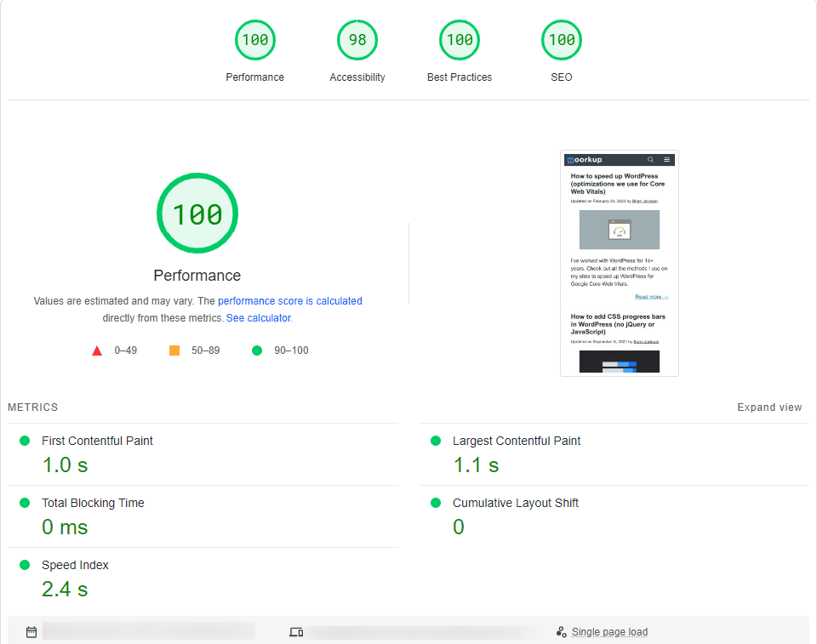Click the device emulation icon in the footer bar
Viewport: 817px width, 644px height.
[x=296, y=632]
